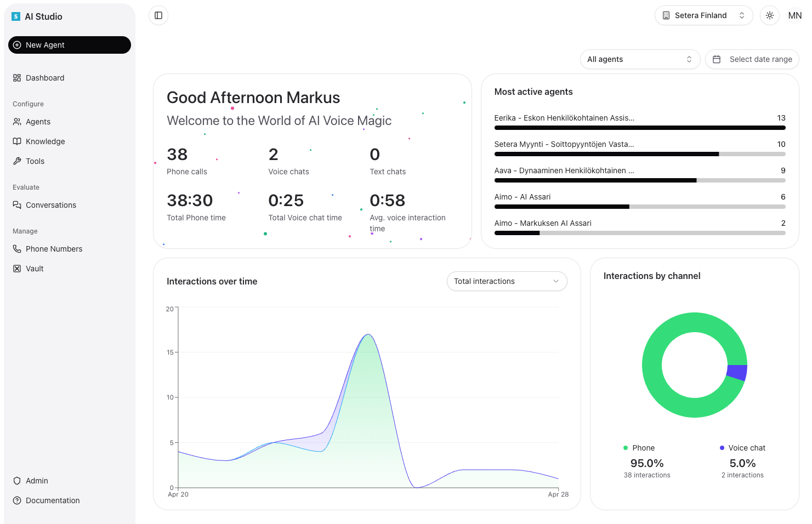Open Documentation from the sidebar
Image resolution: width=812 pixels, height=524 pixels.
point(52,500)
